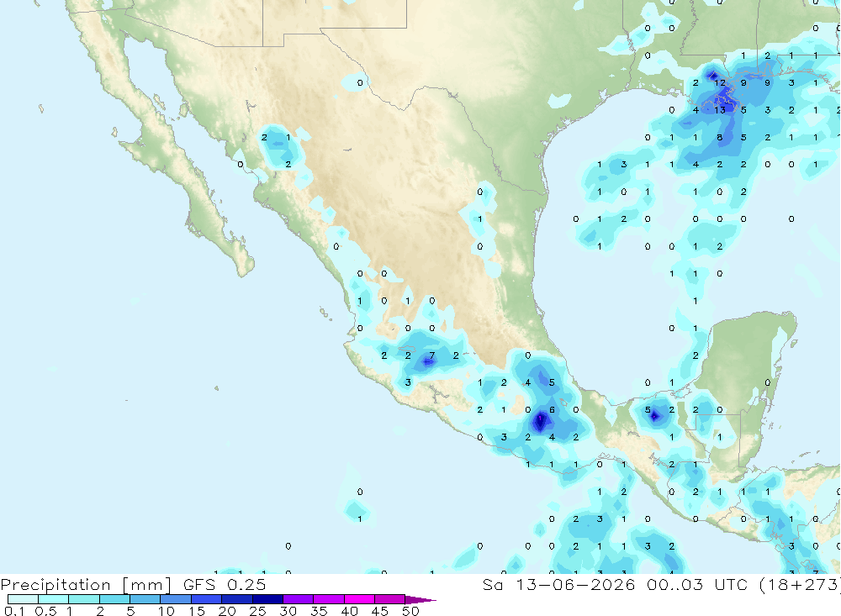
Task: Select legend swatch between 2 and 5
Action: [x=114, y=599]
